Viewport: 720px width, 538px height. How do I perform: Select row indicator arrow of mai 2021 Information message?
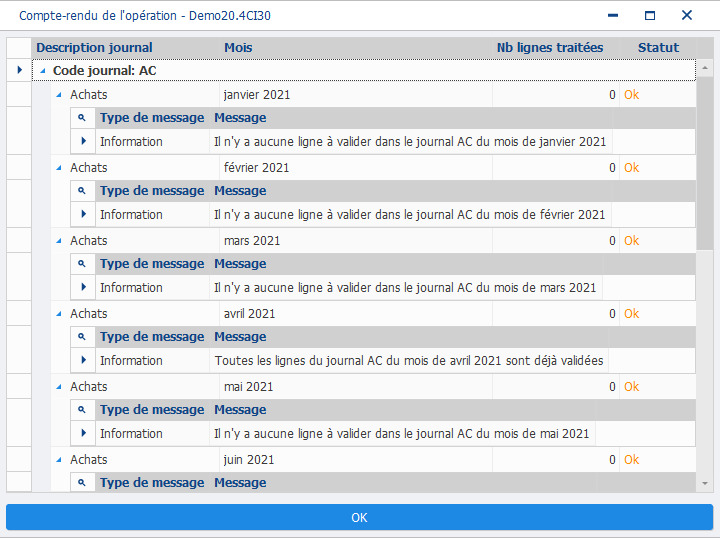84,433
